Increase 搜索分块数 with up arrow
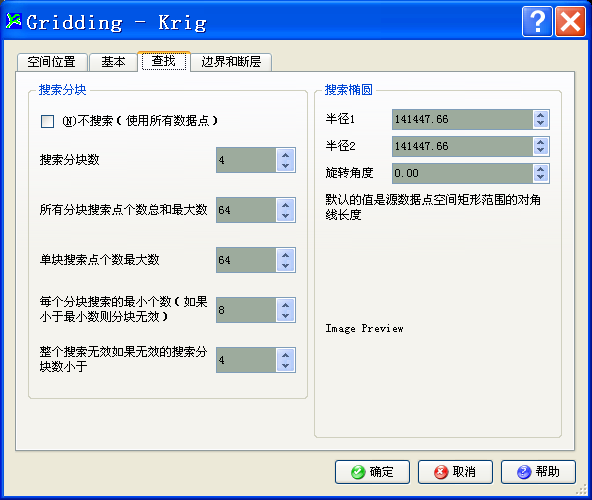The image size is (592, 500). pos(285,155)
